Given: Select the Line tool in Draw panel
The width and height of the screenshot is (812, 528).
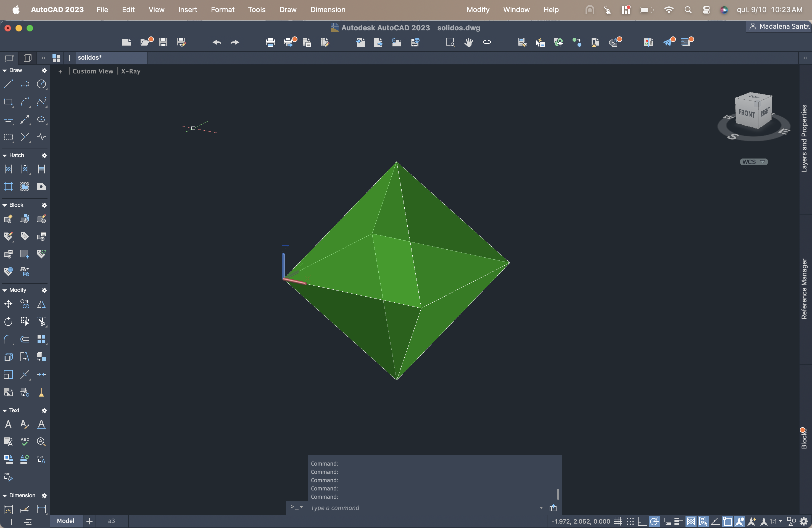Looking at the screenshot, I should 8,84.
